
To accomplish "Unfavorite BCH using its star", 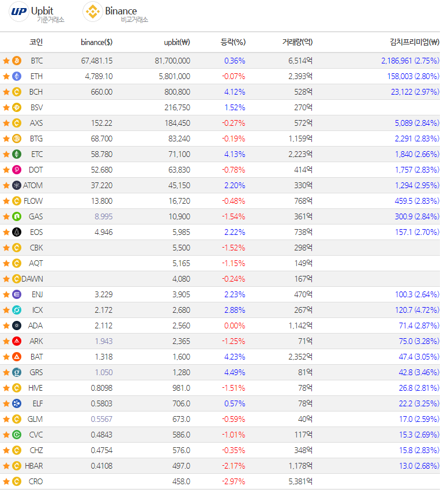I will (6, 92).
